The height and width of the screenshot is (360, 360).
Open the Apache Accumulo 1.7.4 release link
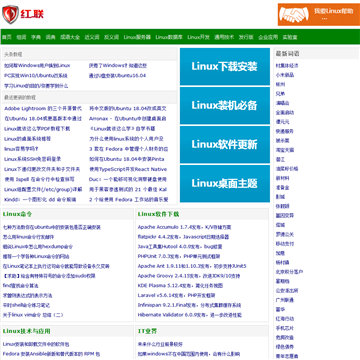[x=184, y=227]
